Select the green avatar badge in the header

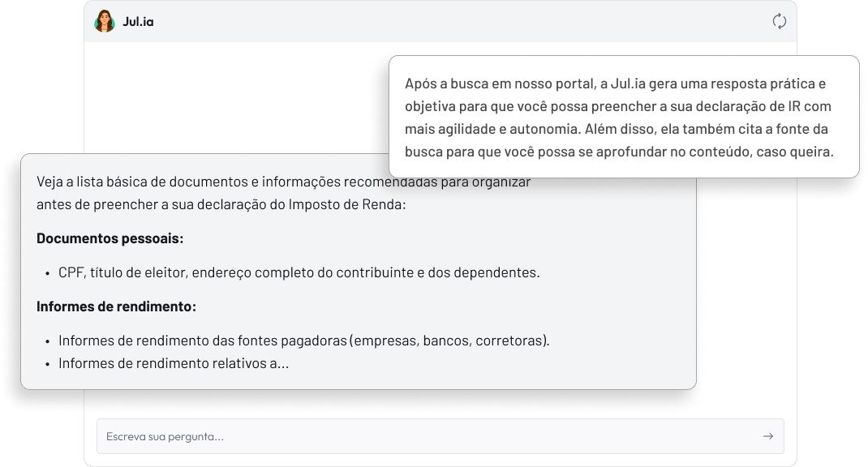coord(105,23)
